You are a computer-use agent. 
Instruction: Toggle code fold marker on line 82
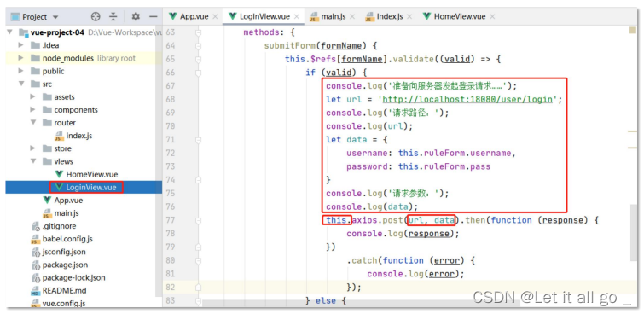click(x=199, y=288)
